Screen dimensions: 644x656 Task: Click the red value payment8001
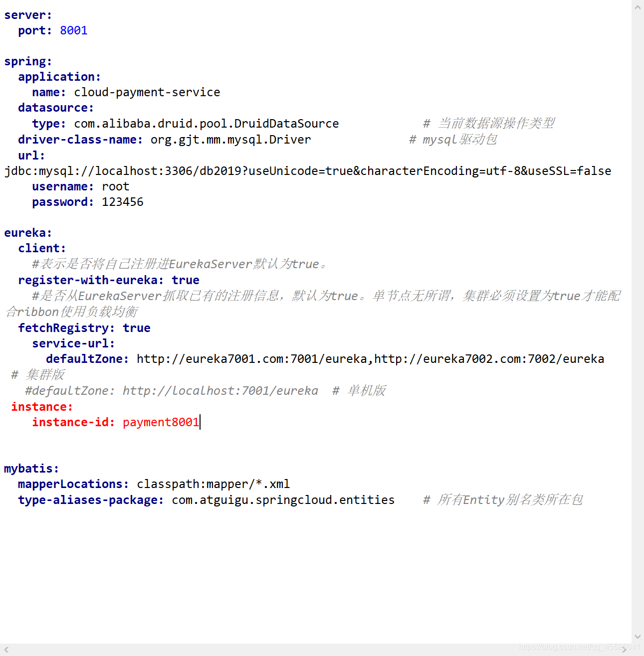[161, 422]
